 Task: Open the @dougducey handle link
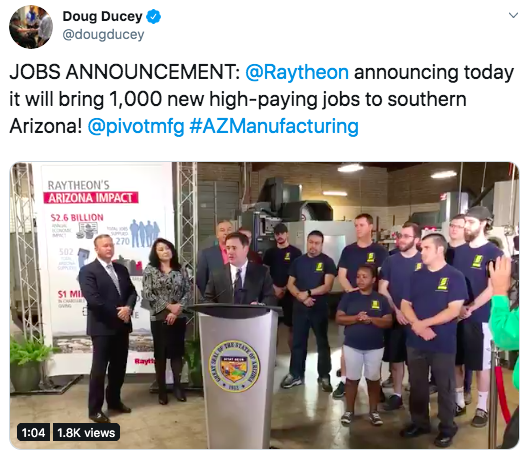[x=103, y=34]
